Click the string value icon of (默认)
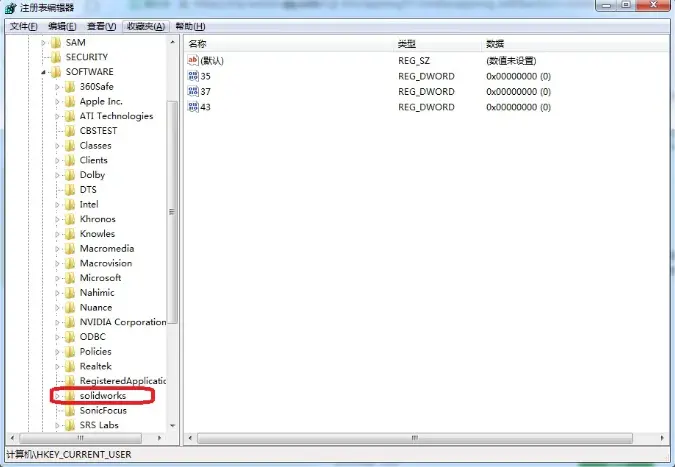The image size is (675, 467). coord(193,60)
